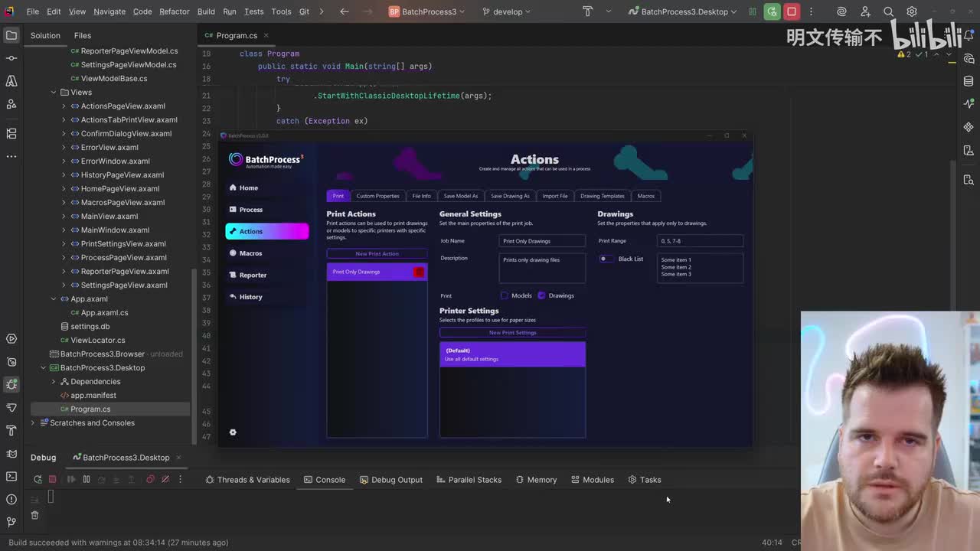
Task: Open the Notifications bell icon
Action: [x=969, y=35]
